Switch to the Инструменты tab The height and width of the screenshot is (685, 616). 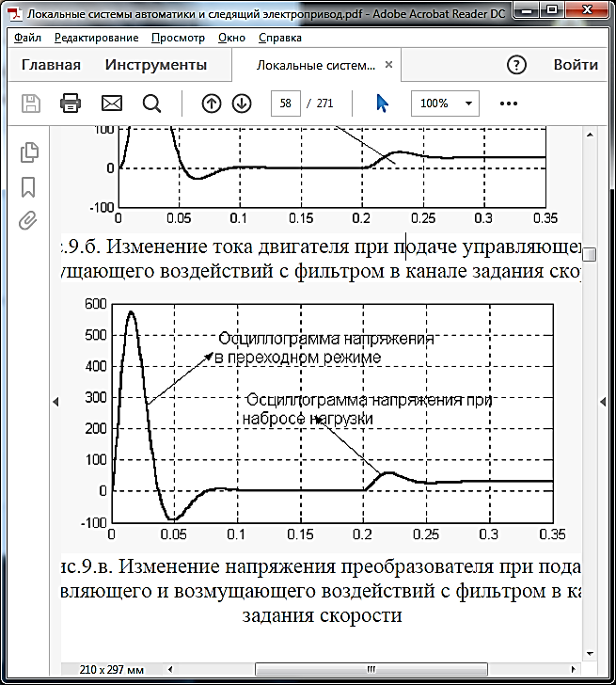156,65
